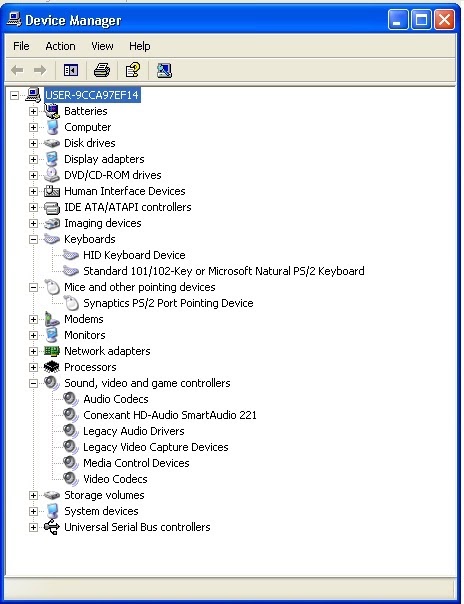Click Scan for hardware changes icon

(x=164, y=70)
